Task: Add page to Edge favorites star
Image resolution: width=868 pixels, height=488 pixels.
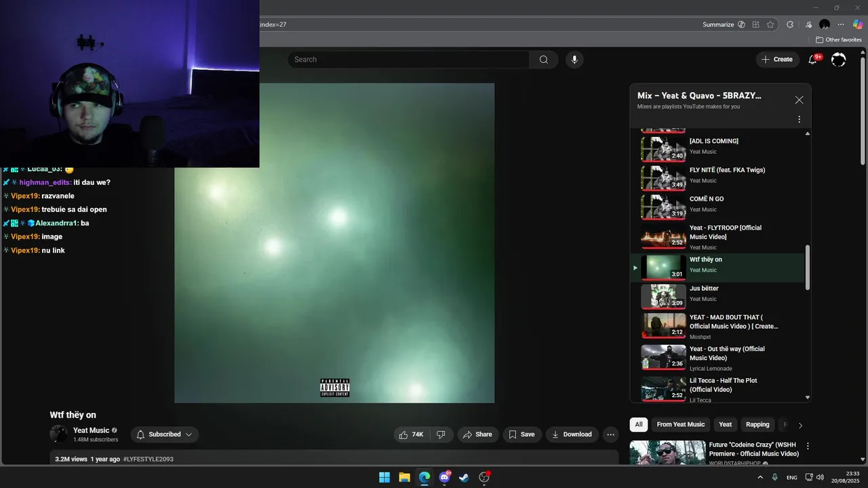Action: click(770, 24)
